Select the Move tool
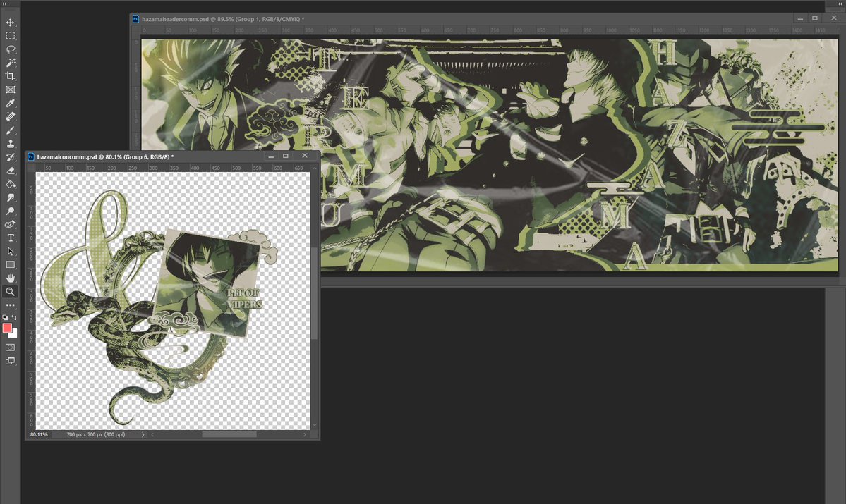 [x=11, y=23]
